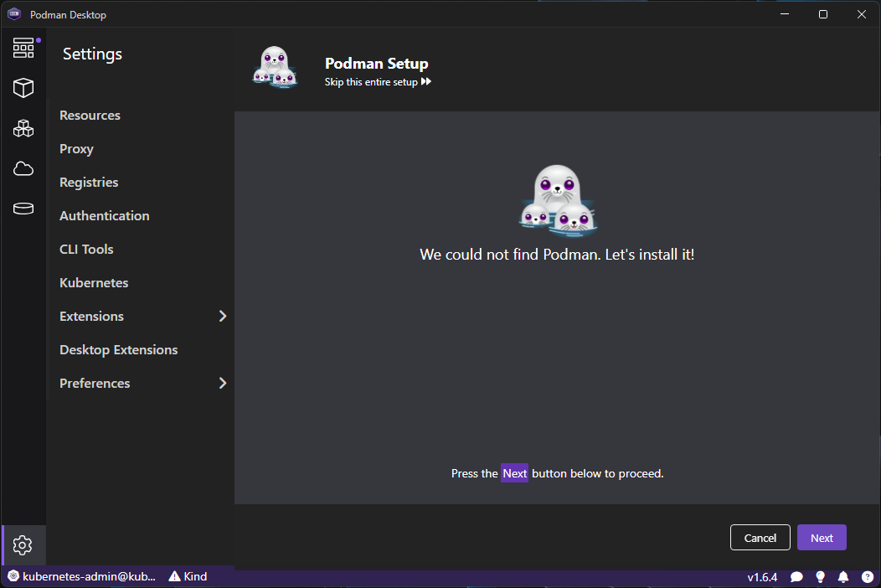Click the Kubernetes context icon in status bar

(x=13, y=576)
